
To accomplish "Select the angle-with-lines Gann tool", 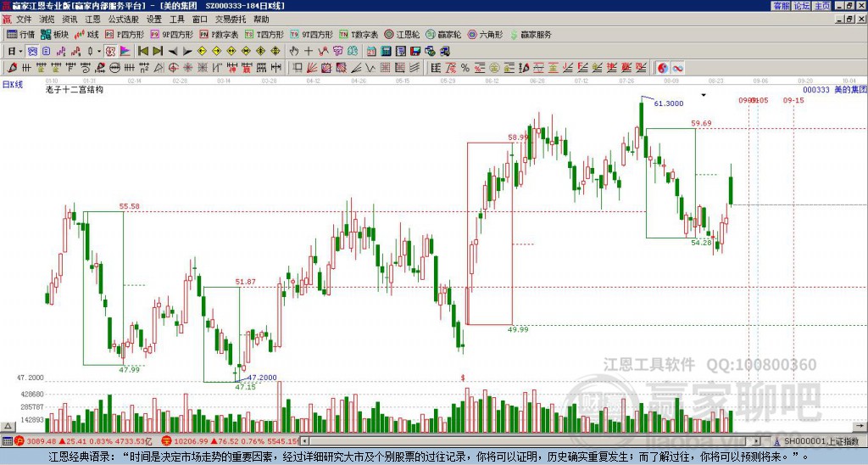I will coord(159,68).
